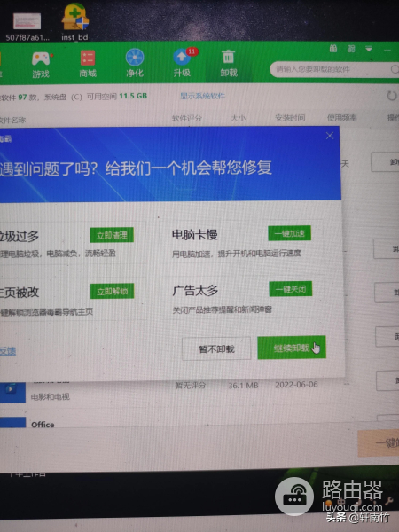Click 显示系统软件 link
Image resolution: width=399 pixels, height=532 pixels.
(x=202, y=96)
